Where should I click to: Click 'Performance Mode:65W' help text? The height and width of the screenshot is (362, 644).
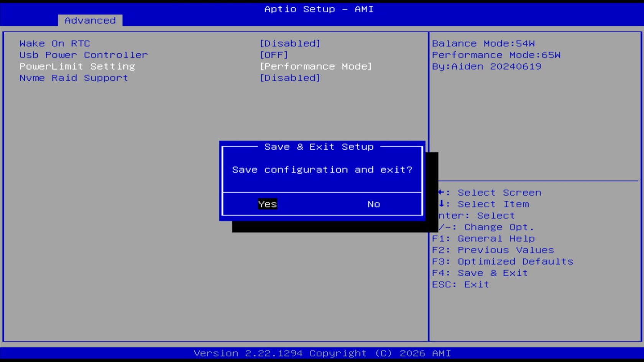coord(496,55)
